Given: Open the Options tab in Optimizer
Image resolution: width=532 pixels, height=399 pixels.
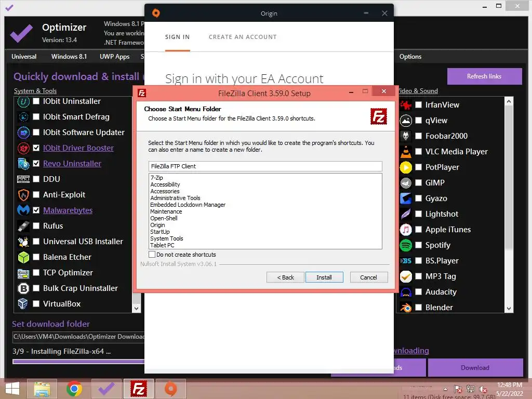Looking at the screenshot, I should click(410, 57).
